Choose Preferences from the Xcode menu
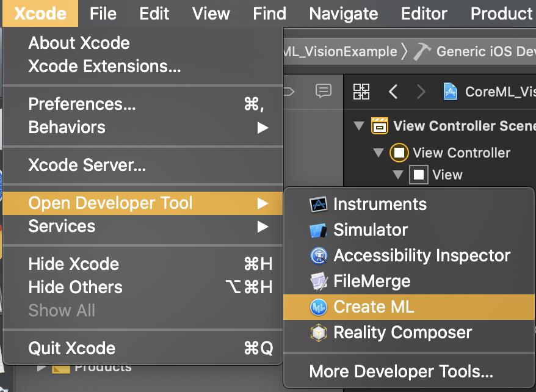This screenshot has width=536, height=392. coord(82,104)
